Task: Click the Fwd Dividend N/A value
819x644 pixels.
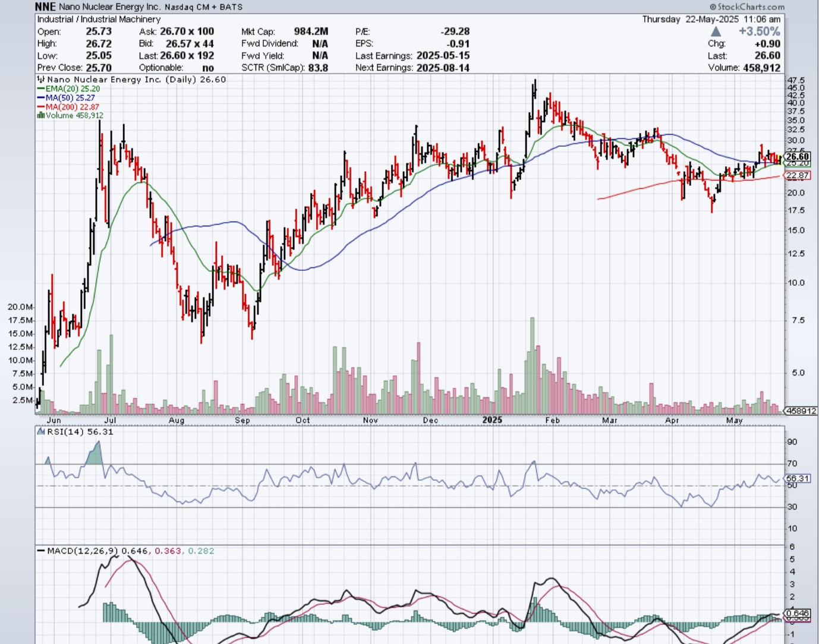Action: coord(320,43)
